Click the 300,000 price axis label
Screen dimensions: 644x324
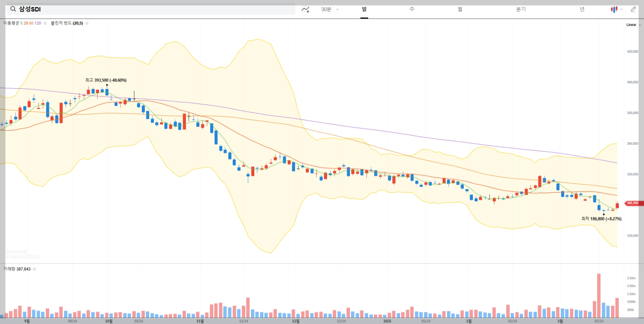pos(632,143)
